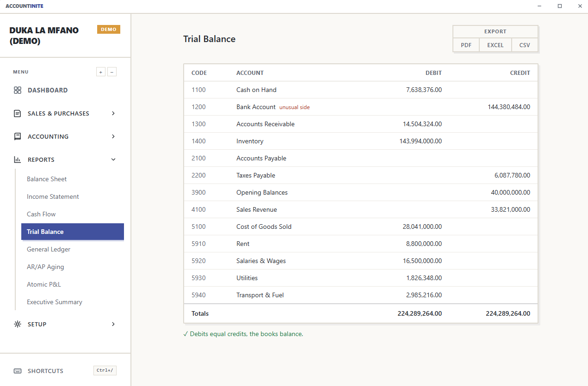Export the trial balance as PDF
This screenshot has height=386, width=588.
click(x=466, y=45)
